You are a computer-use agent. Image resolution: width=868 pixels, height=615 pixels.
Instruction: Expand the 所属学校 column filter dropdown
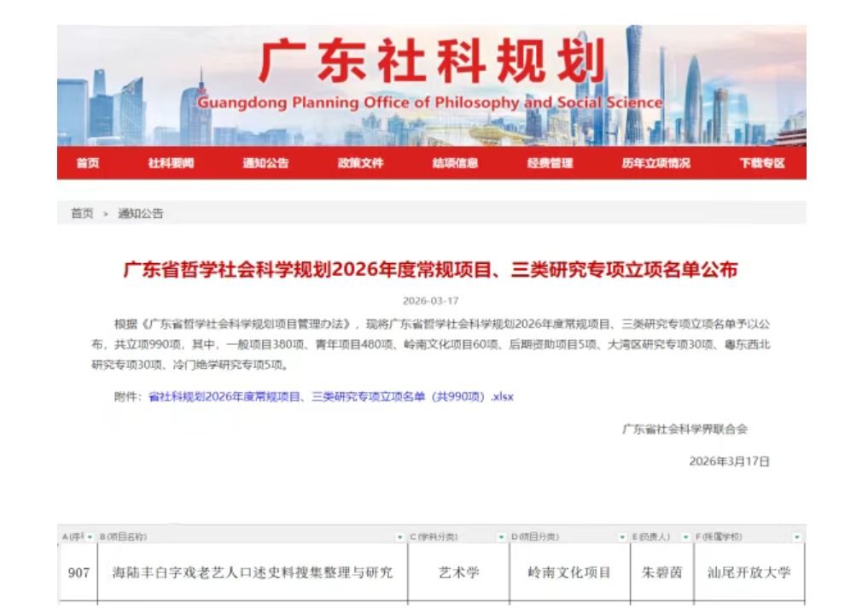pyautogui.click(x=796, y=537)
